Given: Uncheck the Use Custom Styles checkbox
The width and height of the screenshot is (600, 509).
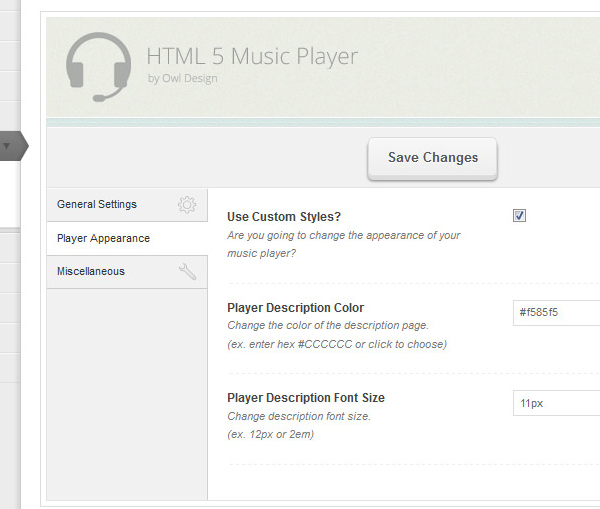Looking at the screenshot, I should 519,215.
